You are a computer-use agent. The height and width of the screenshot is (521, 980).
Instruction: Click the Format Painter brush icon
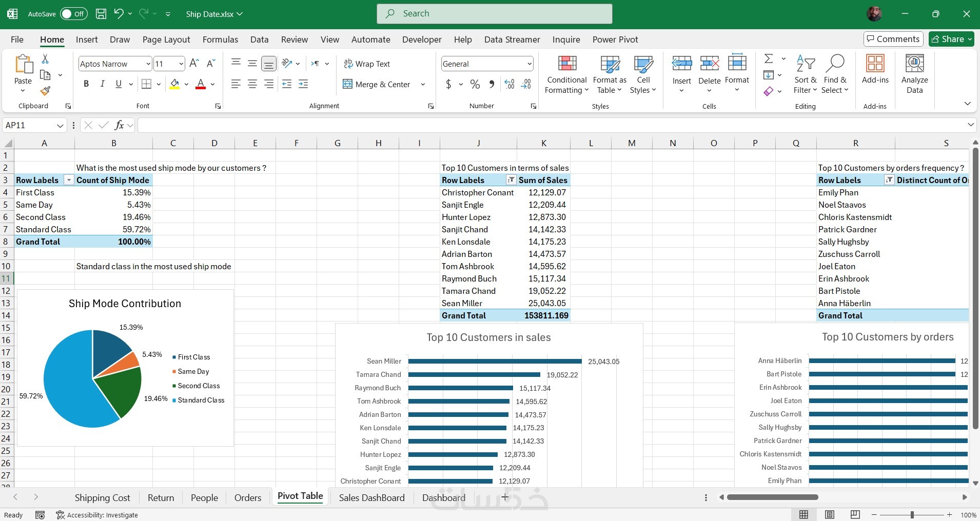45,91
